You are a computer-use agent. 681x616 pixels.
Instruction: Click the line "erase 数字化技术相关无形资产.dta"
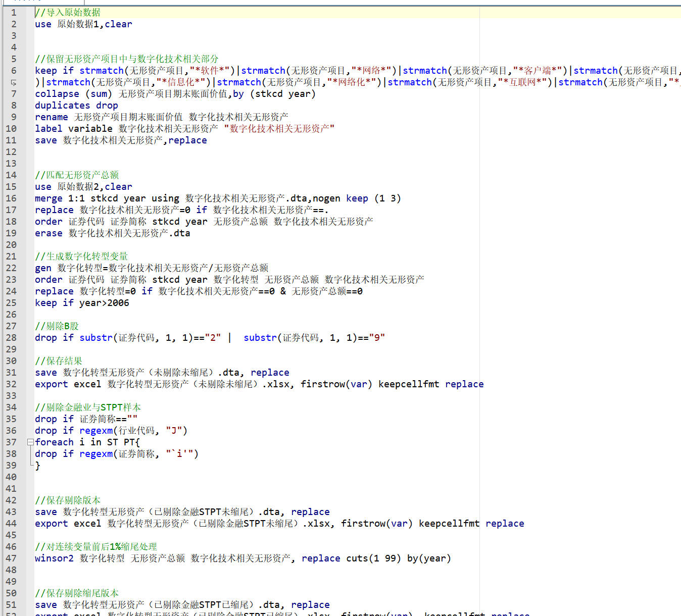(x=113, y=233)
